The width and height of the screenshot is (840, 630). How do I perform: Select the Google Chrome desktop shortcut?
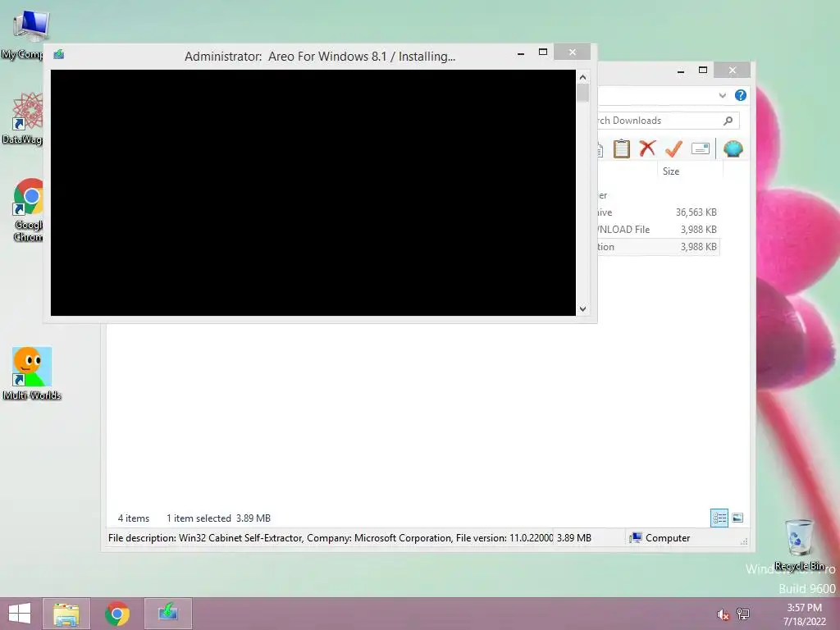click(27, 210)
